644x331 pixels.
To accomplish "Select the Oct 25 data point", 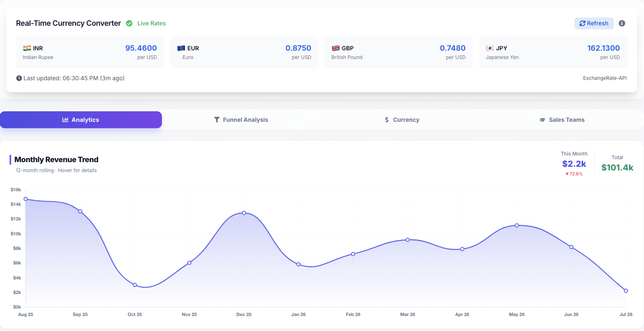I will click(135, 285).
